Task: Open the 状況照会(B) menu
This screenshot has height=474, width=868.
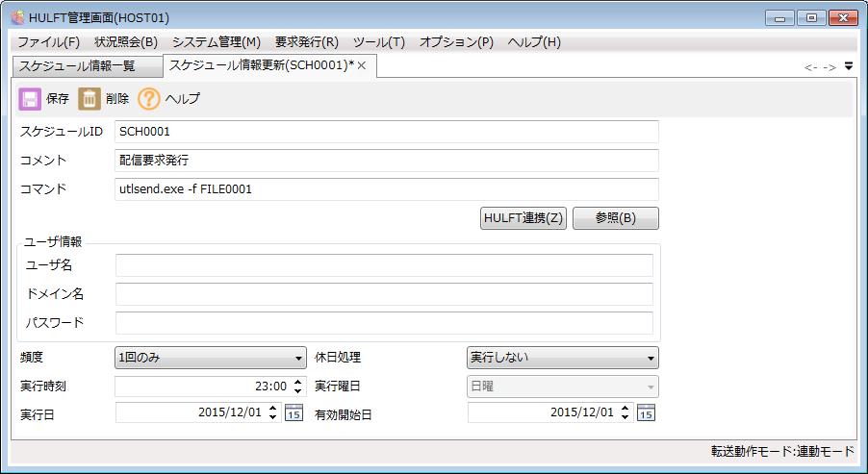Action: pos(126,42)
